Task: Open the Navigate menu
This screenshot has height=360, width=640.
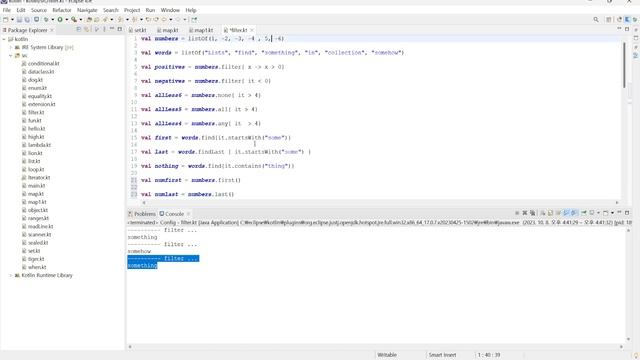Action: [x=87, y=10]
